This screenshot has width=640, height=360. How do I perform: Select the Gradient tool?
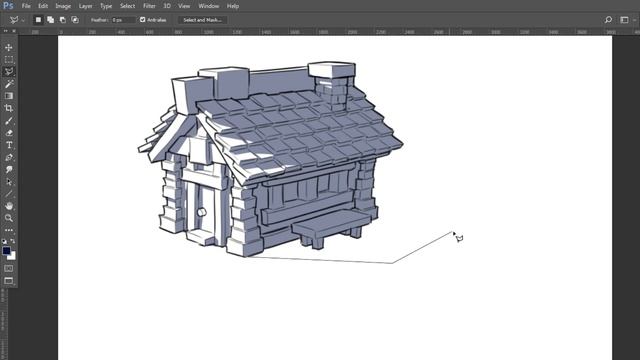click(9, 96)
